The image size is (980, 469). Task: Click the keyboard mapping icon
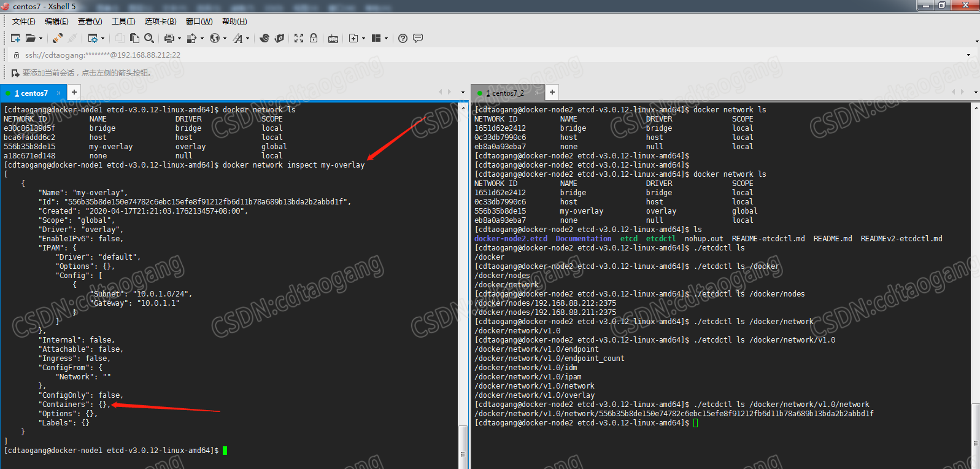click(333, 38)
